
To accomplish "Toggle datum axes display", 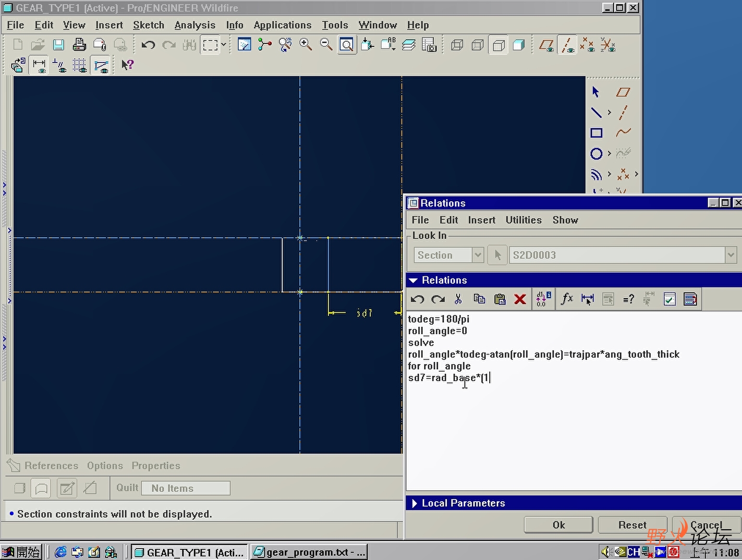I will (567, 45).
